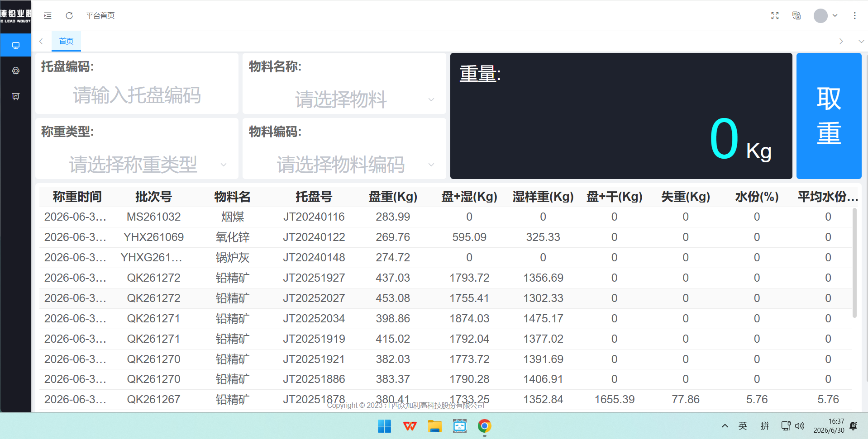
Task: Click the 77.86 weight loss value
Action: click(686, 400)
